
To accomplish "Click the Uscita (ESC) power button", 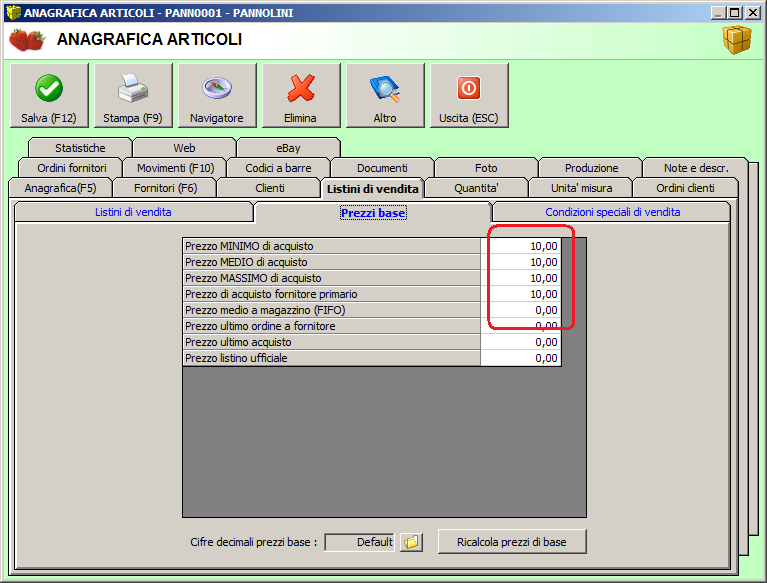I will [469, 95].
